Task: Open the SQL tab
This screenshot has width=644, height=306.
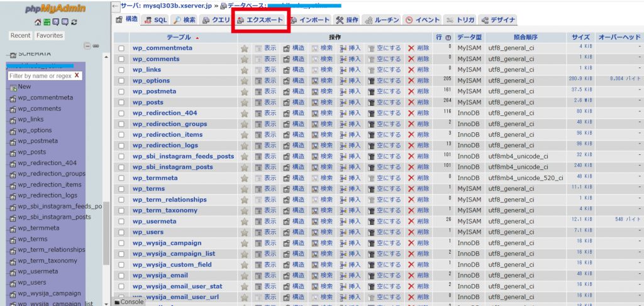Action: click(156, 20)
